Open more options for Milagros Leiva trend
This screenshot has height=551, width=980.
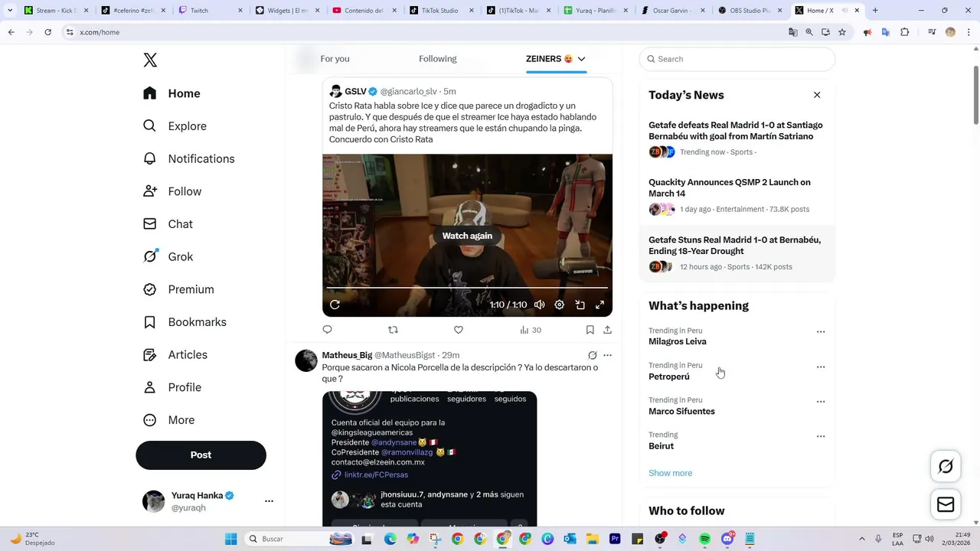[x=821, y=332]
